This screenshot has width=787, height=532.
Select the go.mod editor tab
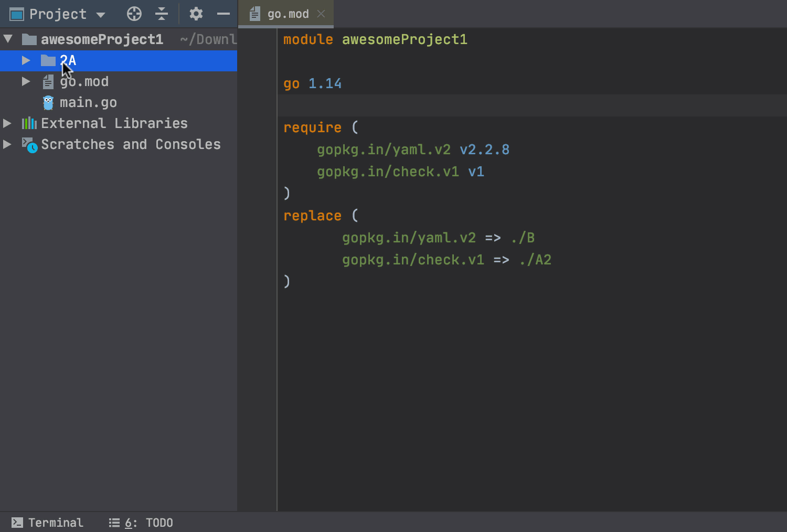(286, 14)
